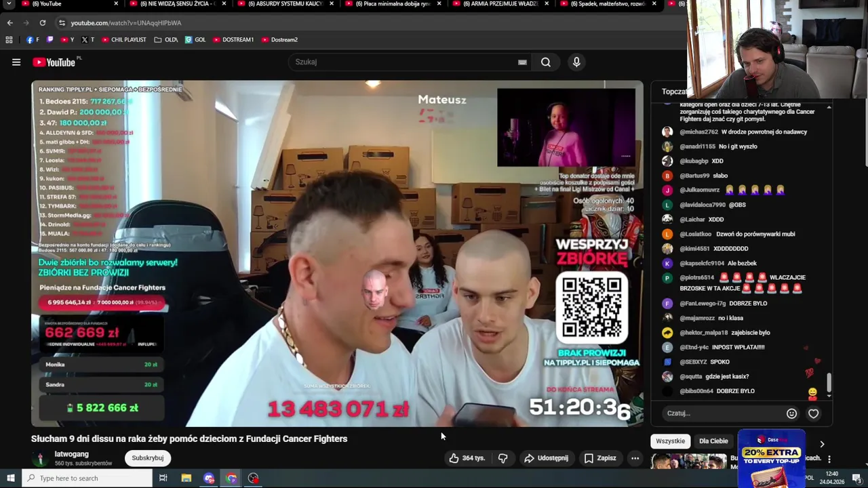The width and height of the screenshot is (868, 488).
Task: Close the '(6) YouTube' tab
Action: [x=116, y=4]
